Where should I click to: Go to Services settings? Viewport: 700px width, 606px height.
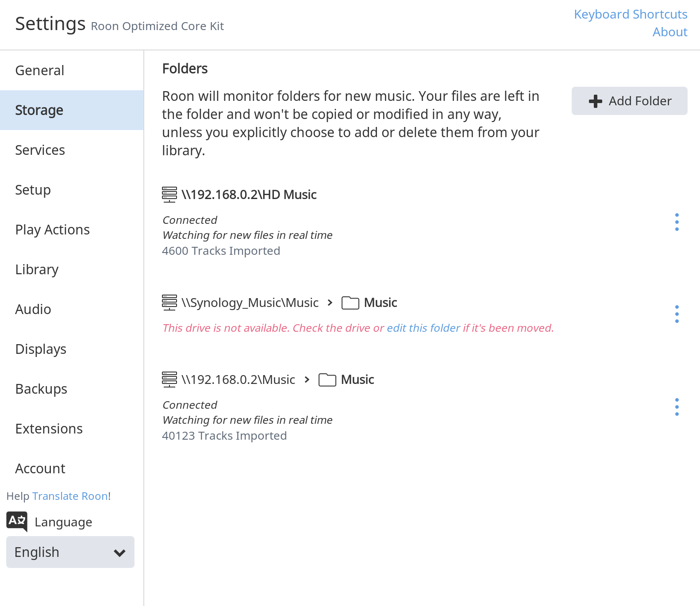tap(72, 150)
